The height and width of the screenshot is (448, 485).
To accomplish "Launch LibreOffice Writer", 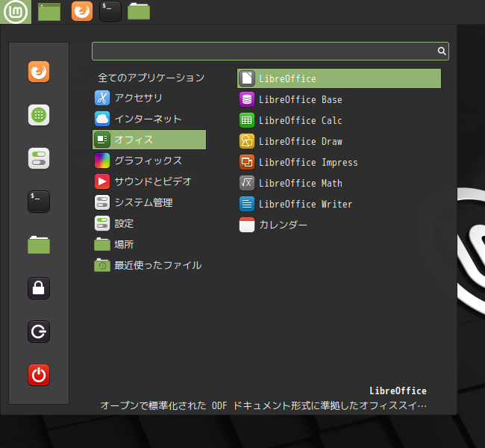I will 339,204.
